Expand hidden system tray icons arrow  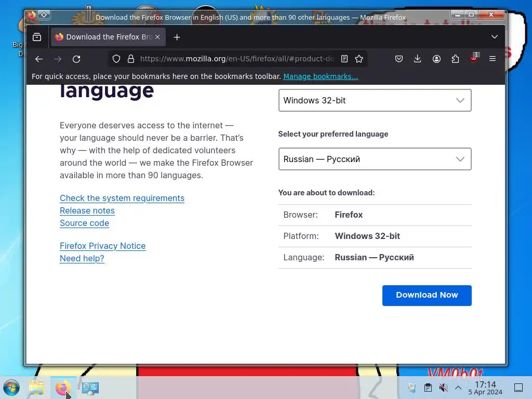coord(458,388)
